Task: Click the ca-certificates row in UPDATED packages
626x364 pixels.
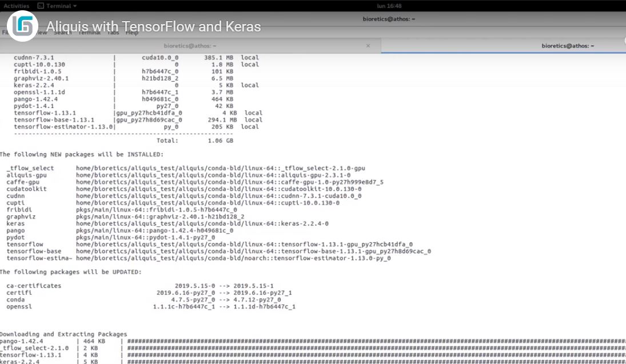Action: [34, 286]
